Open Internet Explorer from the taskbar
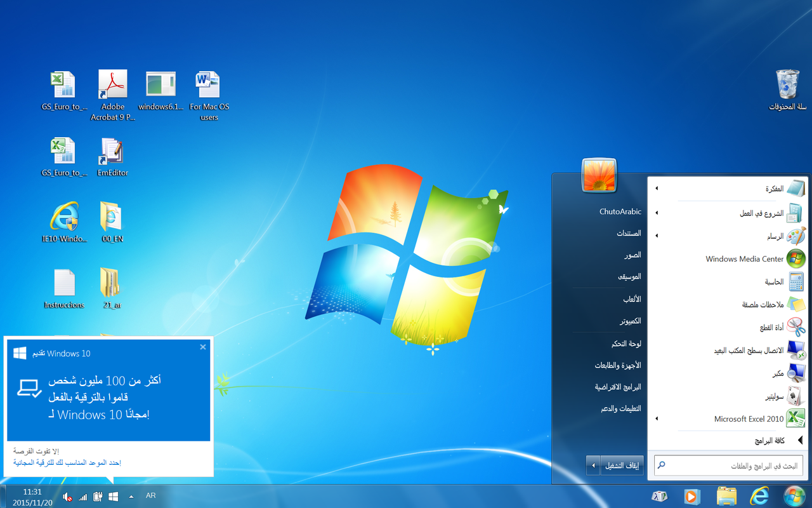 click(759, 496)
